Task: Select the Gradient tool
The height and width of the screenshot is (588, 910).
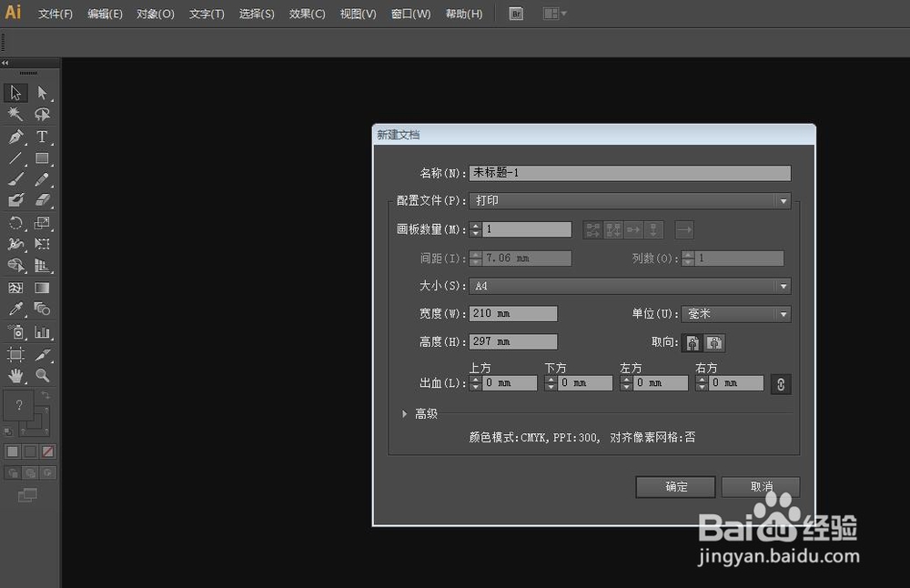Action: point(43,288)
